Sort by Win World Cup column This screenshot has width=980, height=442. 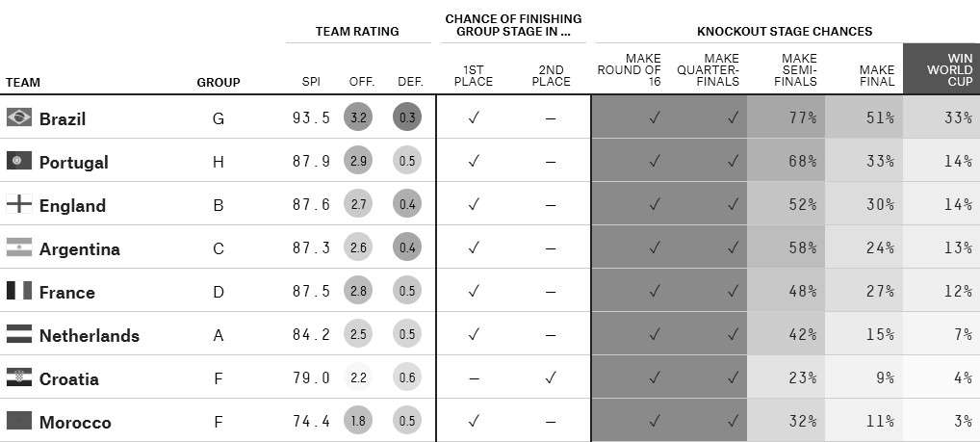[x=941, y=69]
